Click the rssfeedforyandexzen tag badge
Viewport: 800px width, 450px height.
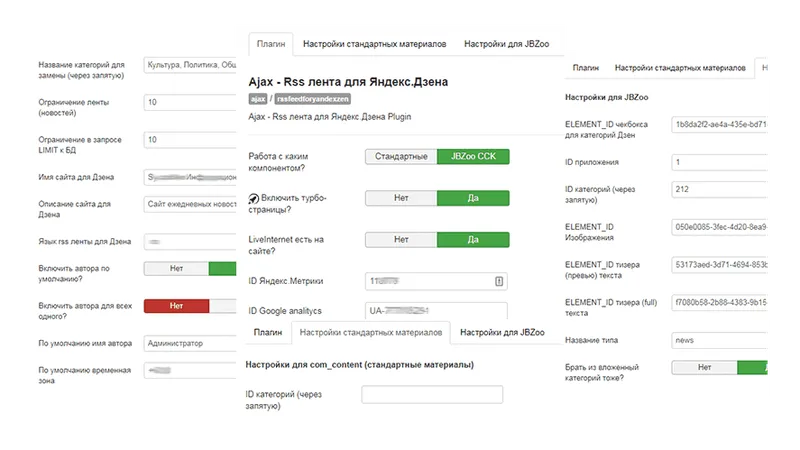[313, 99]
